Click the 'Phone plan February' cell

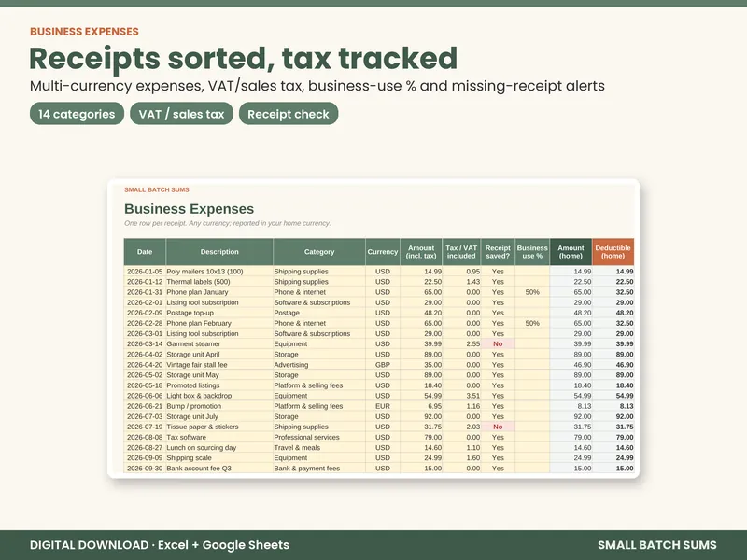coord(219,323)
